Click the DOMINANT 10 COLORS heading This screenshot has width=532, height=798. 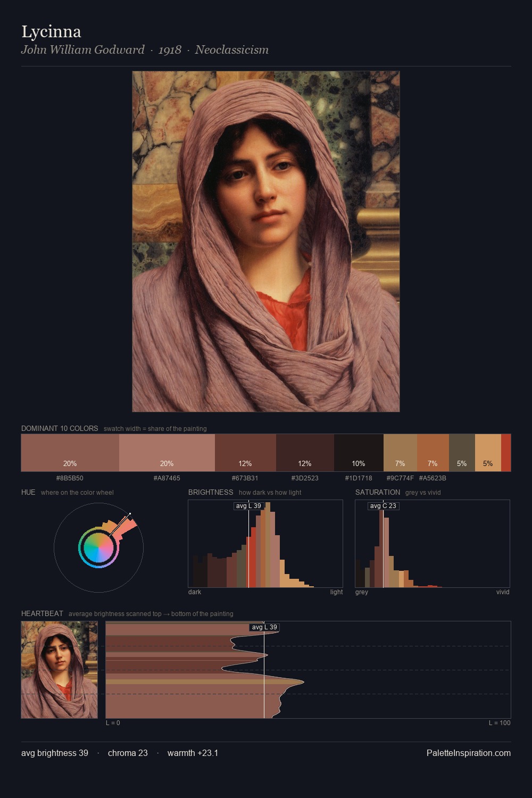tap(60, 428)
